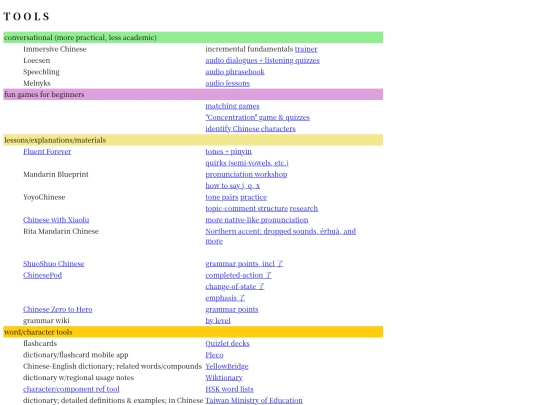Open the emphasis 了 link

pos(225,298)
